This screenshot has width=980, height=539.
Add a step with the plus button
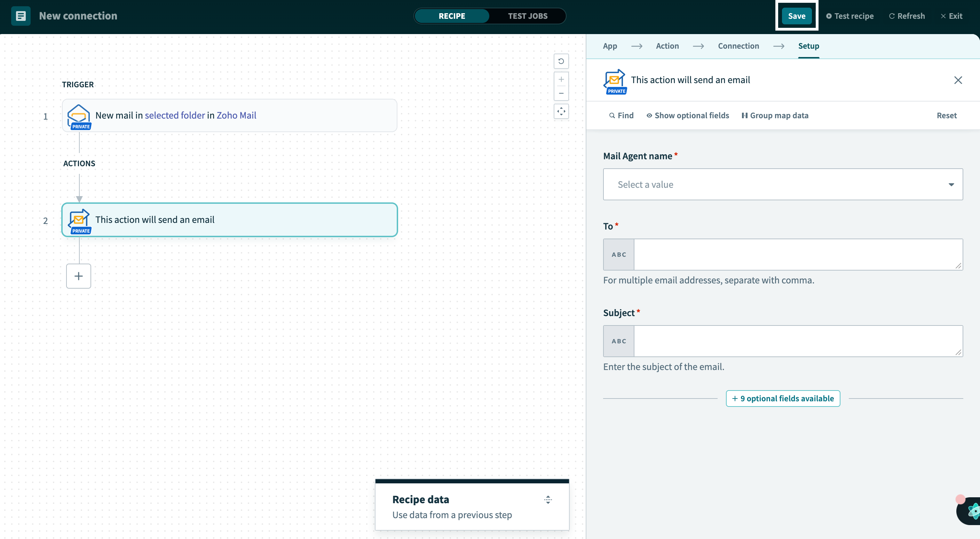point(78,276)
